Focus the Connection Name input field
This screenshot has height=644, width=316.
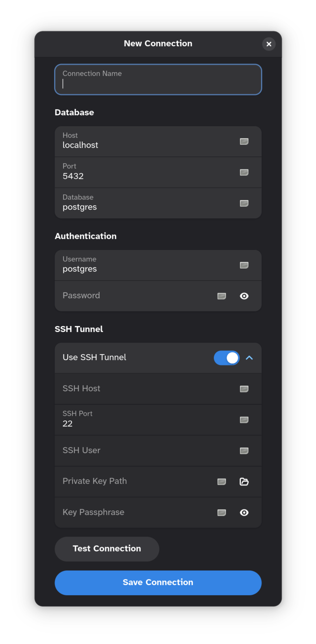(158, 80)
